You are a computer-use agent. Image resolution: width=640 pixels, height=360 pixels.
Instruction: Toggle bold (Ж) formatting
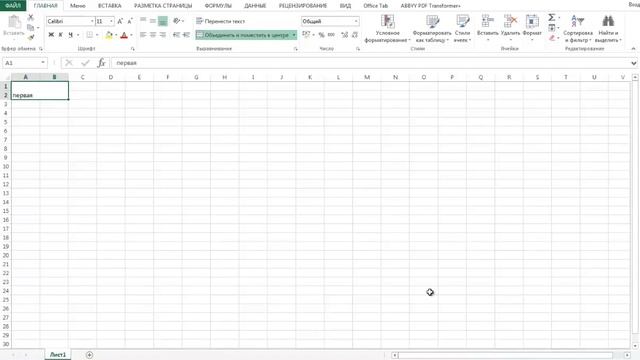[x=51, y=35]
